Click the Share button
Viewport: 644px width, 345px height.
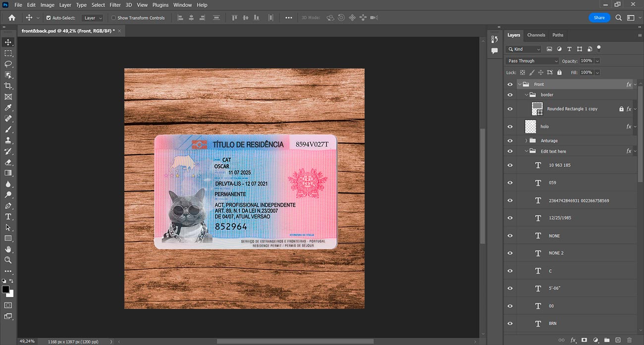pos(599,18)
